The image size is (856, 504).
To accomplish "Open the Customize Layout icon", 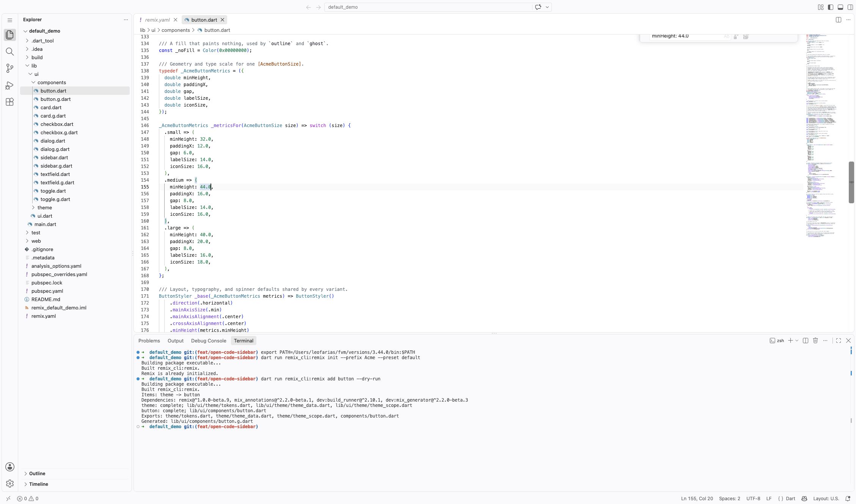I will click(821, 7).
